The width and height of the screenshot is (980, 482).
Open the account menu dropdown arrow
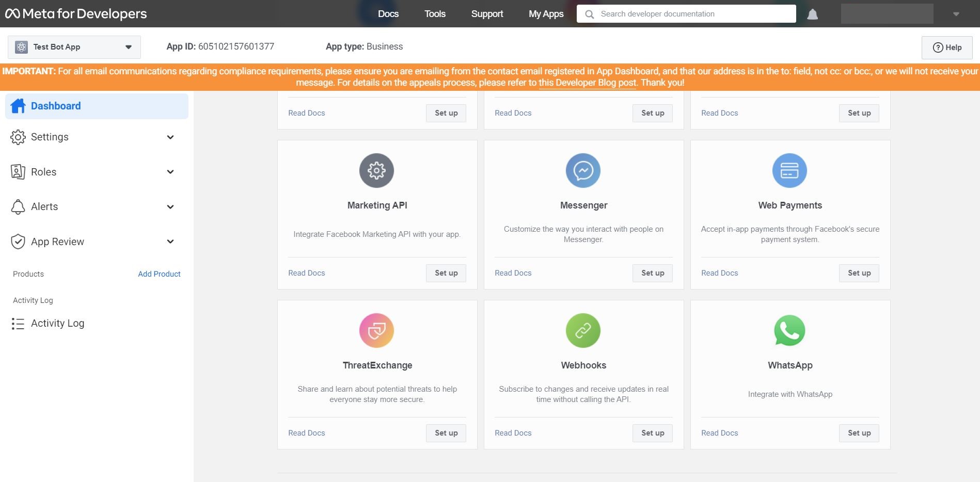coord(956,14)
